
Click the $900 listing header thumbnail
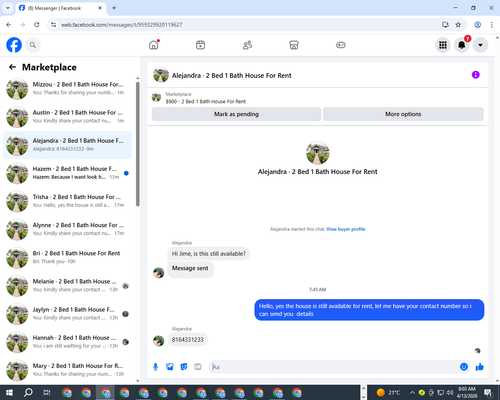pyautogui.click(x=156, y=97)
